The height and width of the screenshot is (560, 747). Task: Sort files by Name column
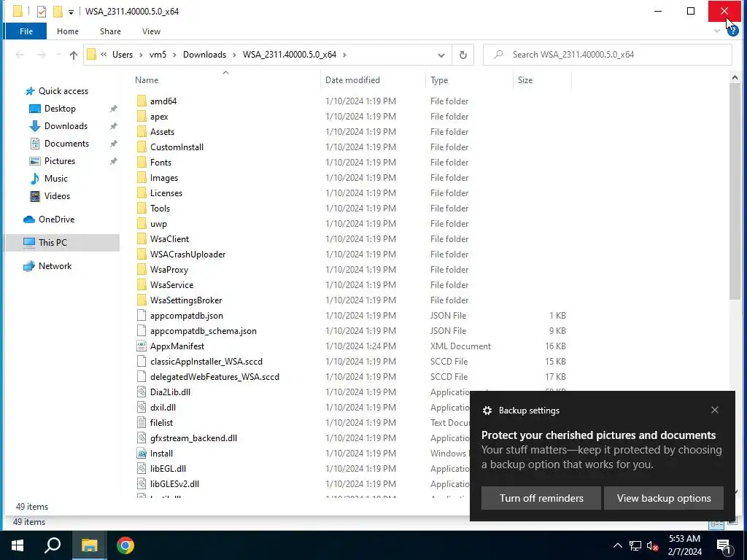(226, 80)
